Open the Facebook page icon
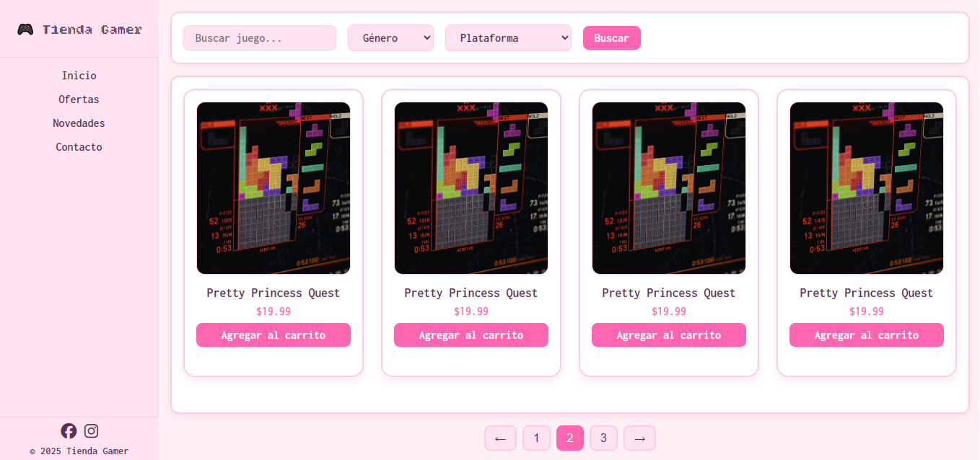 (x=69, y=431)
